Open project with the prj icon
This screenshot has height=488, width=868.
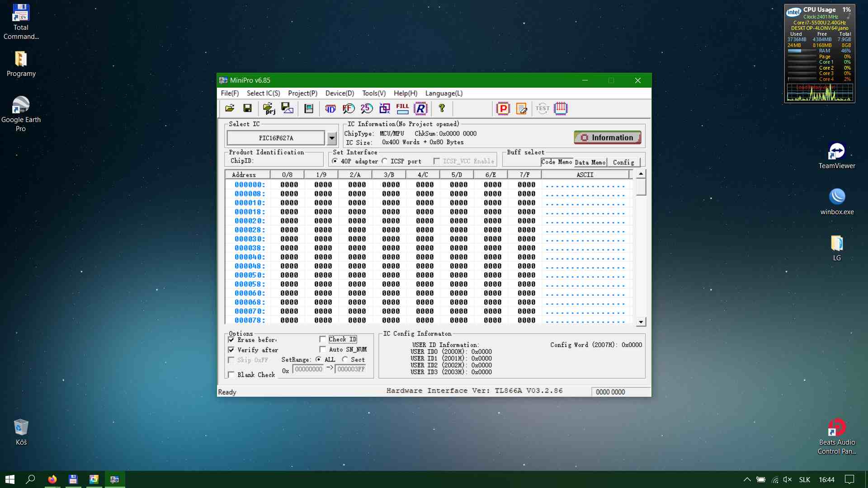point(269,108)
